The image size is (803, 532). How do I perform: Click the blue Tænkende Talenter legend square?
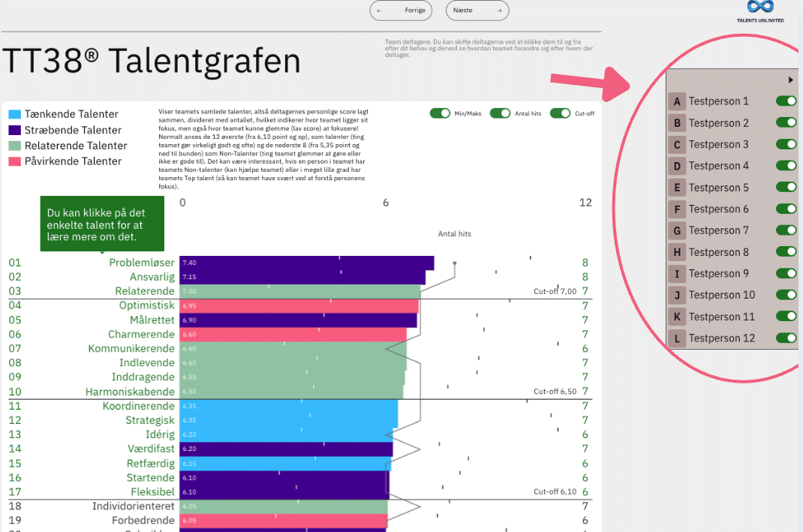tap(15, 114)
